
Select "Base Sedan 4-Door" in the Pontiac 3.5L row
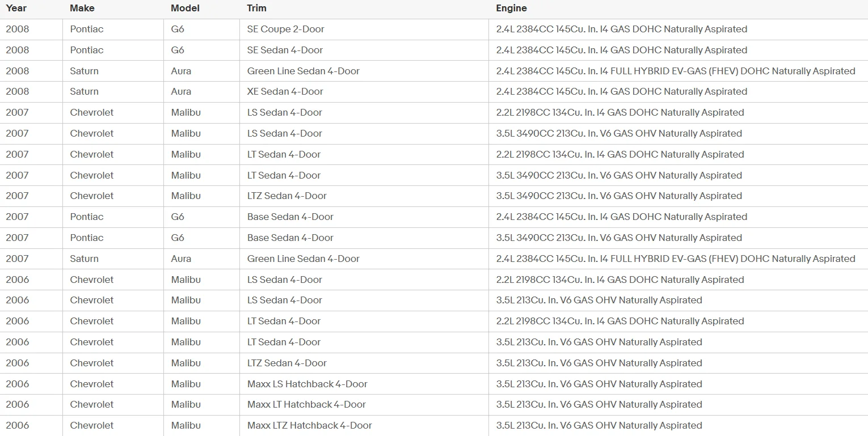pos(290,238)
